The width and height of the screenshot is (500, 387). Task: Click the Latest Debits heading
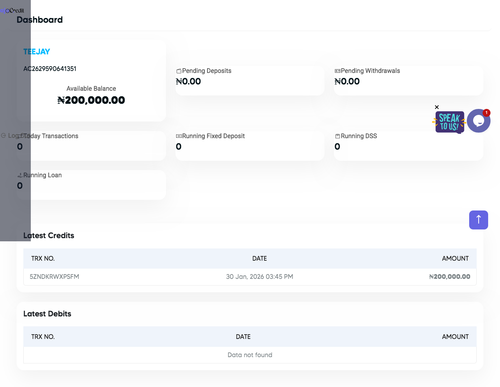(x=47, y=314)
